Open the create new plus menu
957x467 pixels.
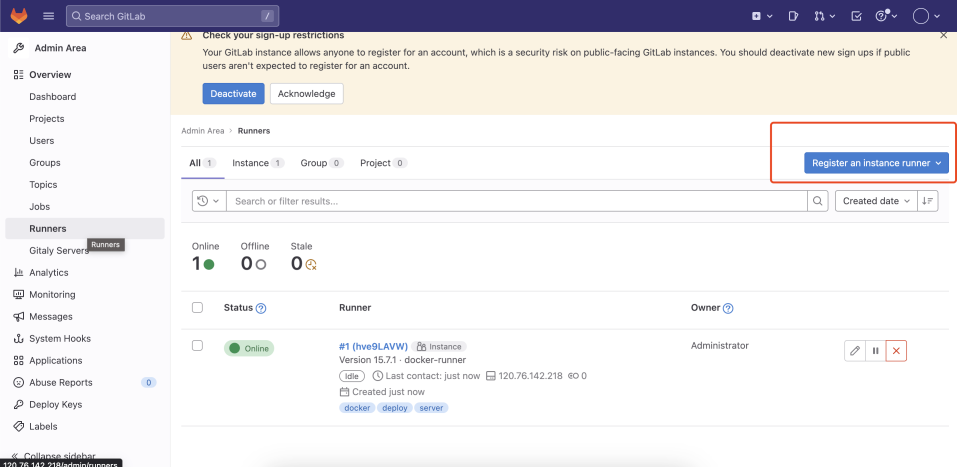(762, 16)
